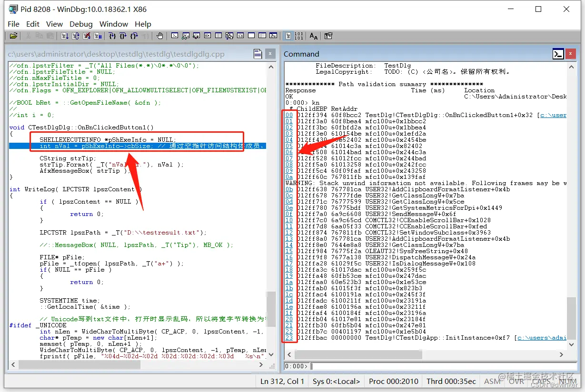Open the Watch window toolbar icon
Viewport: 585px width, 392px height.
186,36
